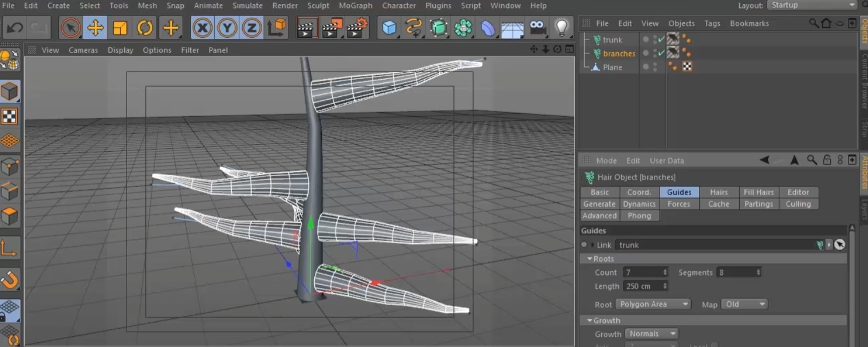Screen dimensions: 868x347
Task: Select the Rotate tool
Action: 145,27
